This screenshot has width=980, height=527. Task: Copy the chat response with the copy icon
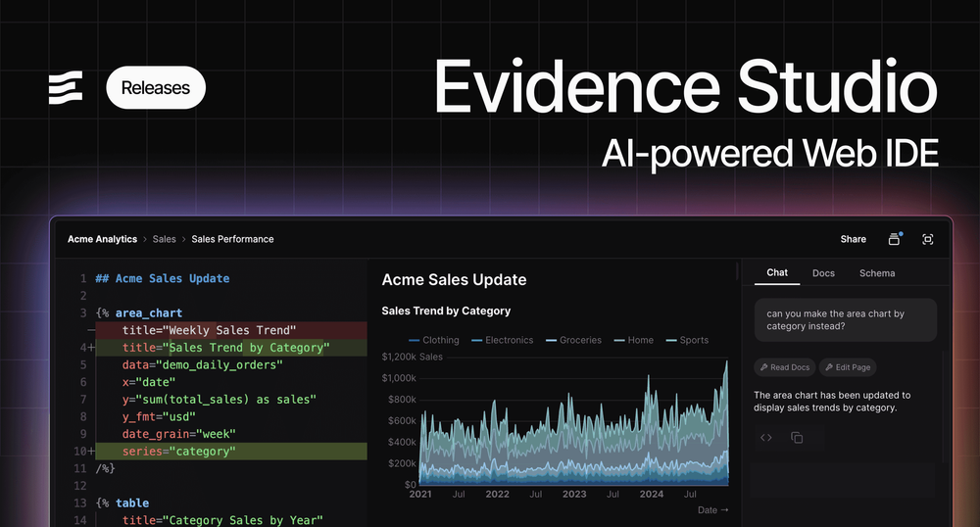tap(797, 438)
